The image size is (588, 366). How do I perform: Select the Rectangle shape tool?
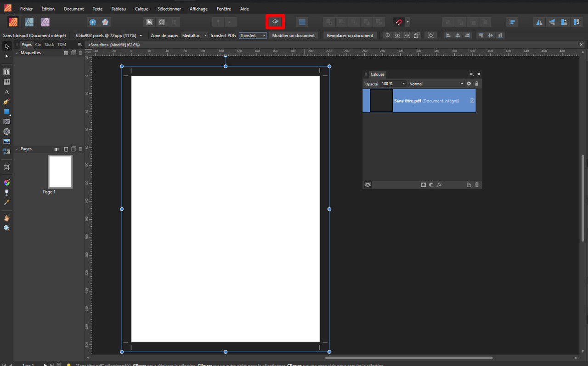[6, 112]
